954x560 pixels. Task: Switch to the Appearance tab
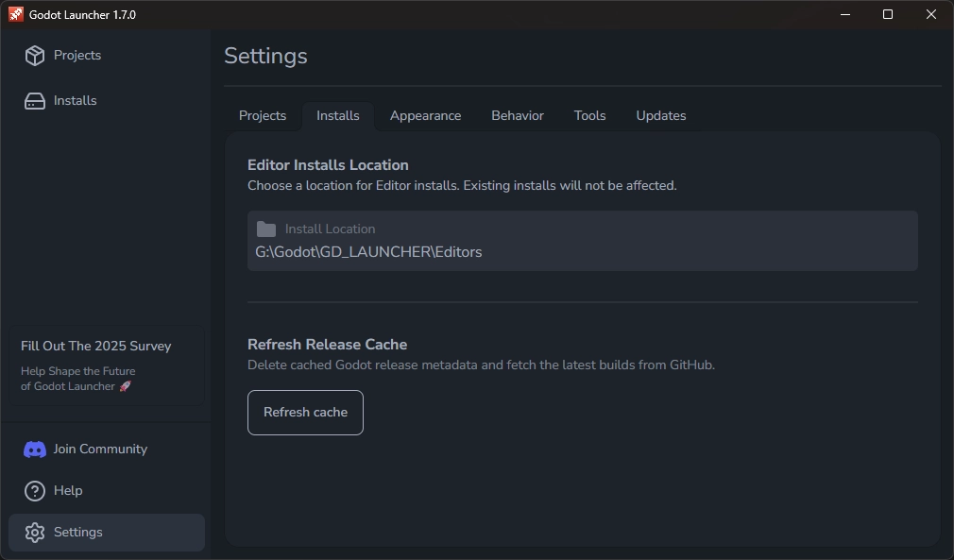tap(425, 115)
